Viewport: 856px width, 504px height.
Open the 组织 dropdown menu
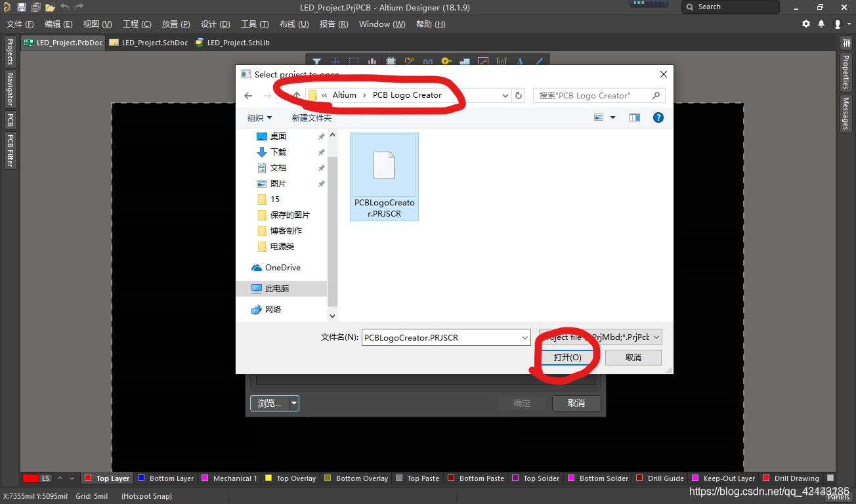point(259,117)
